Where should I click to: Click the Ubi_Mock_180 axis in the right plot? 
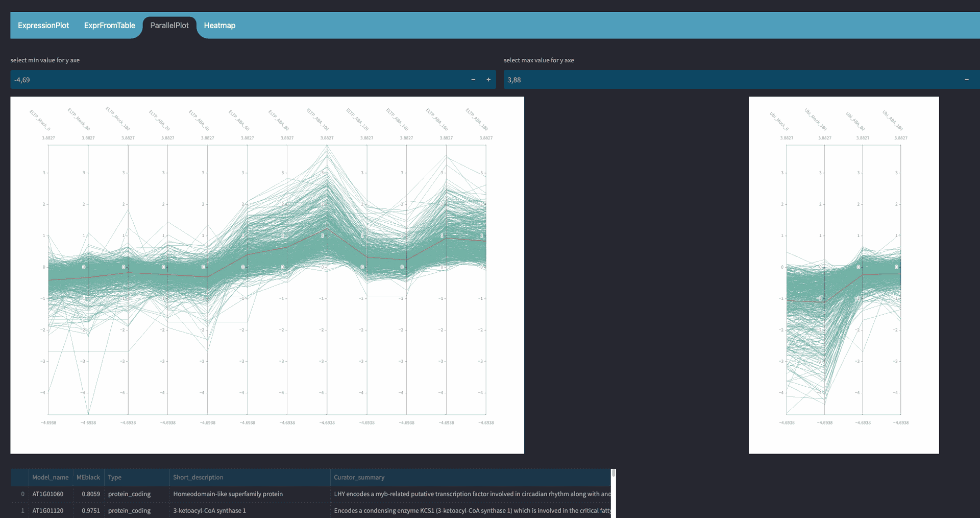pyautogui.click(x=825, y=279)
